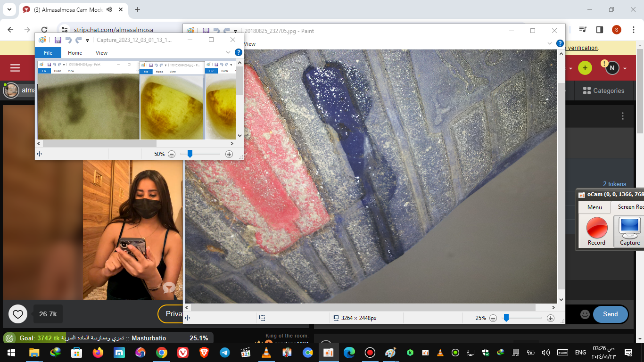Click the emoji smiley icon beside Send
Screen dimensions: 644x362
[x=585, y=314]
